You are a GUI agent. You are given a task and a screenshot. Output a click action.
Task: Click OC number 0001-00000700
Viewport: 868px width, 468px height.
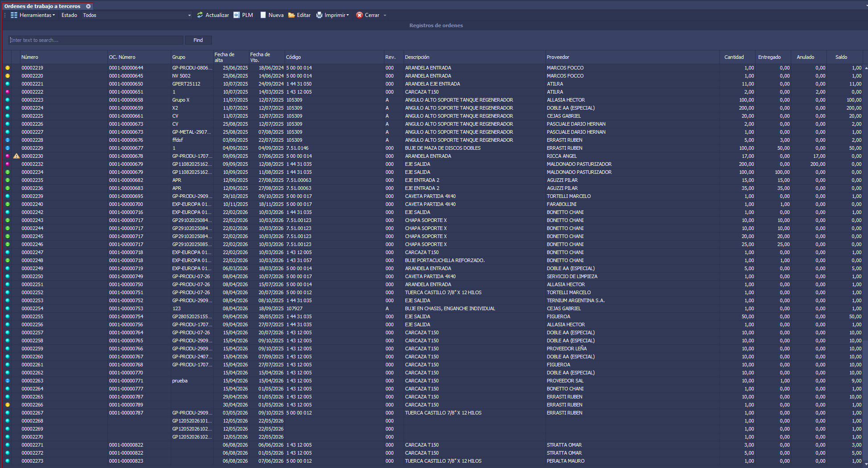[126, 204]
